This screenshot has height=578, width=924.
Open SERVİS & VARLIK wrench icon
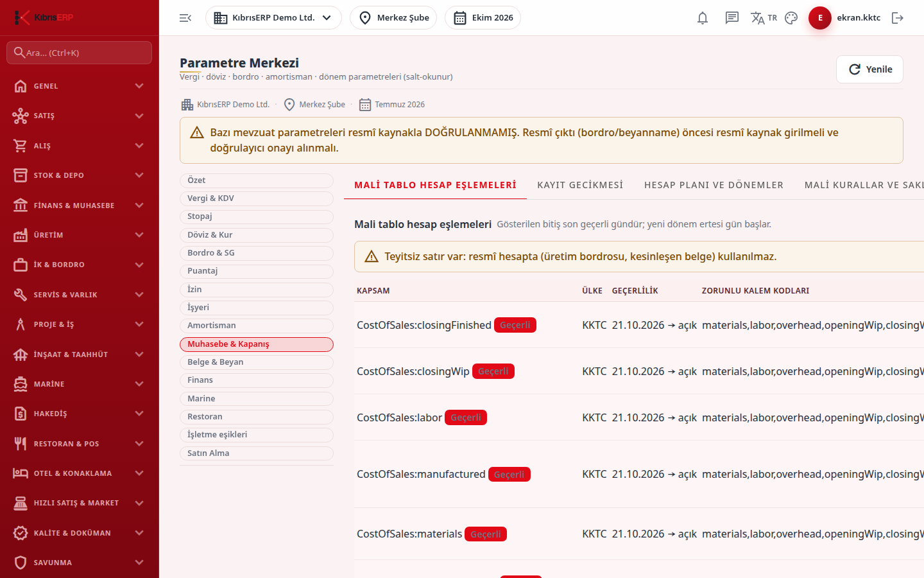coord(21,295)
